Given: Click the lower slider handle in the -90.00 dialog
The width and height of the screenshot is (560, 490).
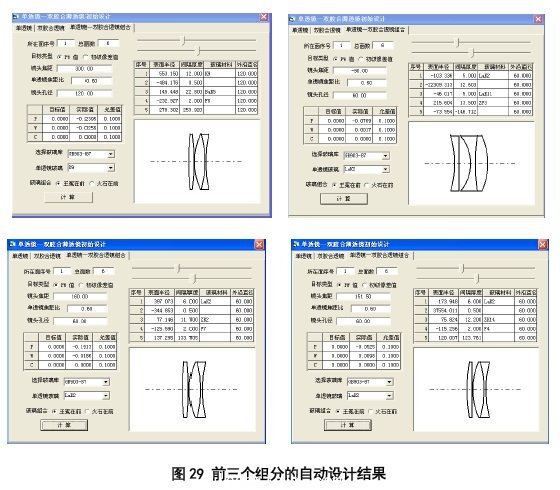Looking at the screenshot, I should click(472, 53).
